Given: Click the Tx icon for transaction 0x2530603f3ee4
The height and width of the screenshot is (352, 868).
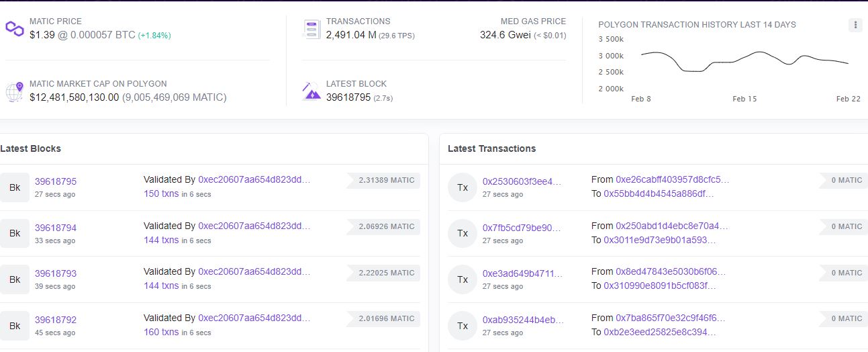Looking at the screenshot, I should (463, 187).
